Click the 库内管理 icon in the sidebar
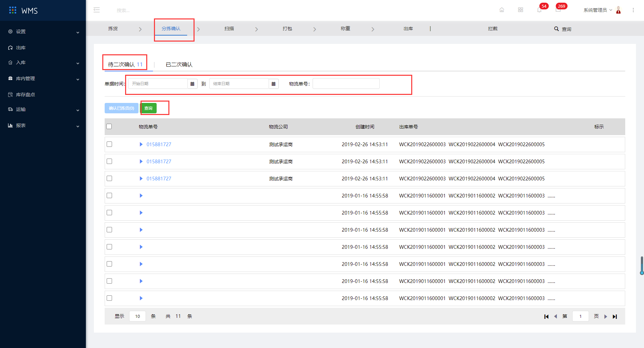 10,78
